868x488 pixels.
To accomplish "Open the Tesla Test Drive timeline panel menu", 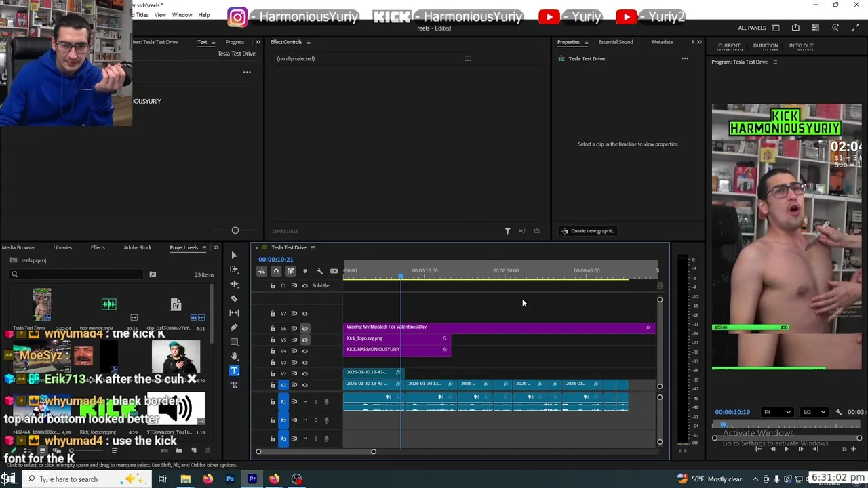I will click(312, 248).
